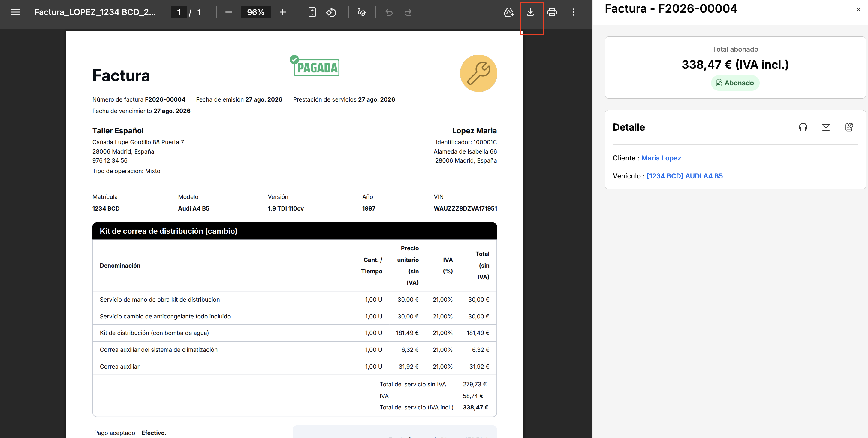Viewport: 868px width, 438px height.
Task: Click "Kit de correa de distribución (cambio)" header
Action: coord(168,231)
